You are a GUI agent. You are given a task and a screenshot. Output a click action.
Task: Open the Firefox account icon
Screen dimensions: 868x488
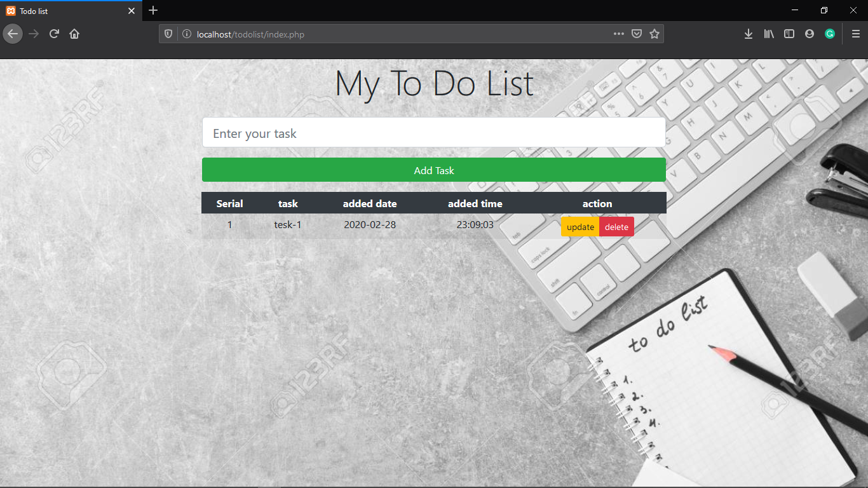point(810,34)
